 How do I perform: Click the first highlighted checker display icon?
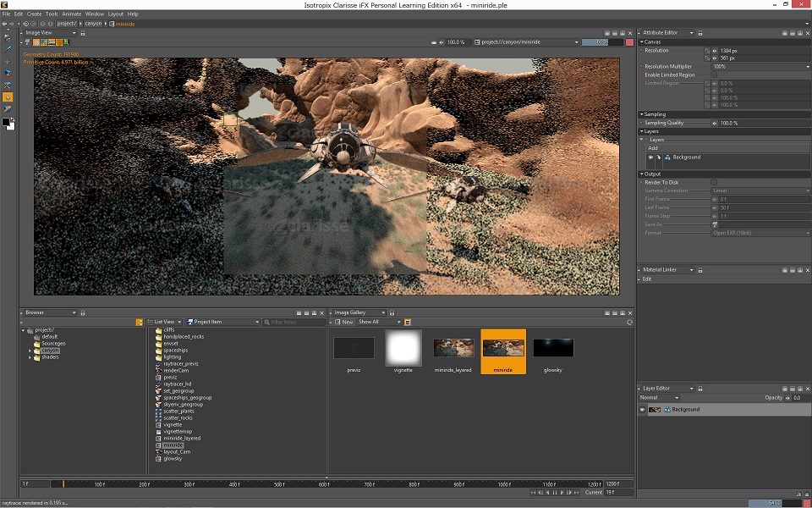[x=36, y=42]
